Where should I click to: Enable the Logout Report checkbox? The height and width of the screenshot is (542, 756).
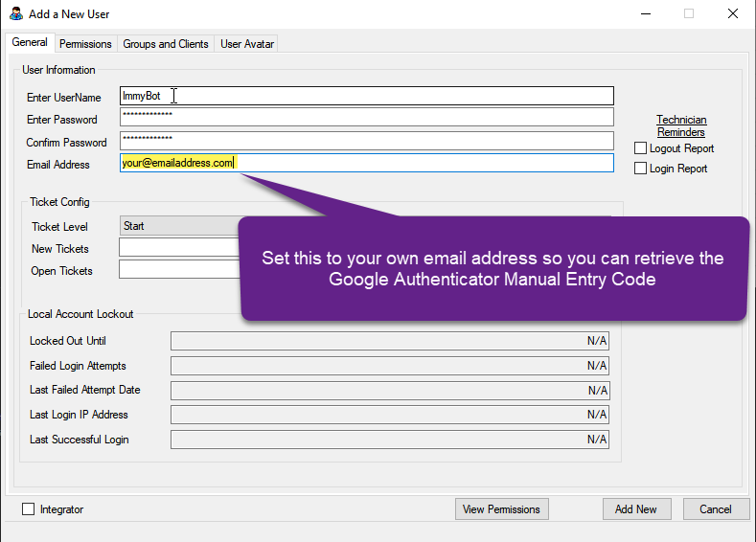click(x=641, y=148)
